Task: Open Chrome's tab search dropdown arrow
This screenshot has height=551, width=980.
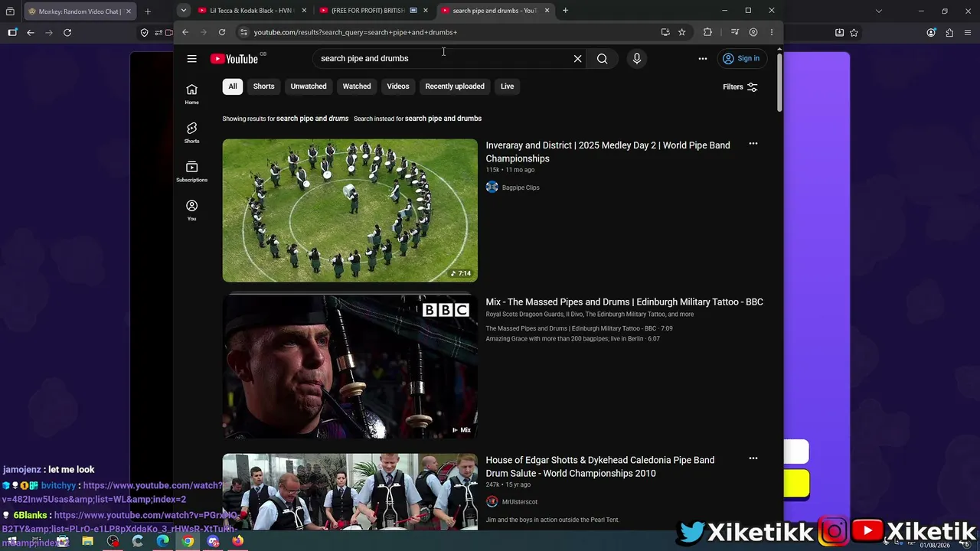Action: pos(184,11)
